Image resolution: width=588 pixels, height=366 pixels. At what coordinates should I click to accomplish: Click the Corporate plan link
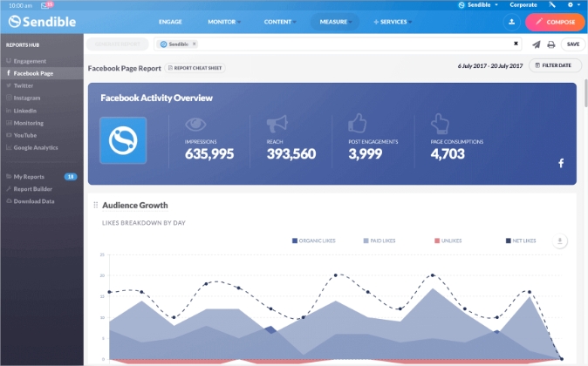[x=523, y=5]
